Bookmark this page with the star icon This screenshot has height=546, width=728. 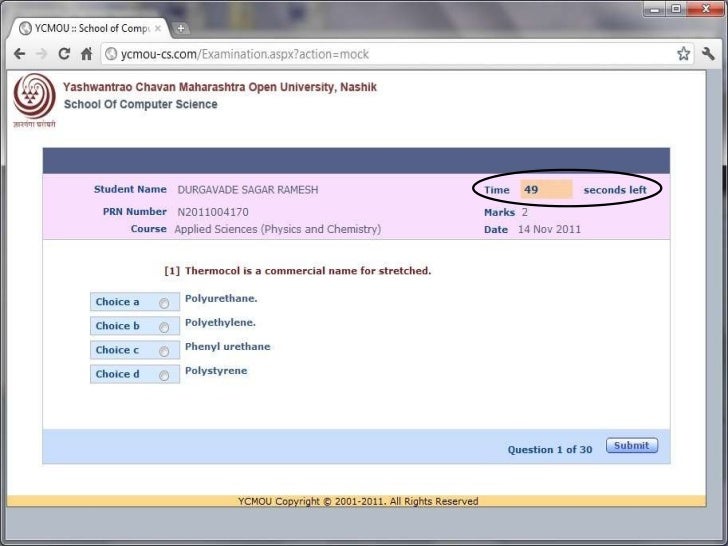(683, 54)
